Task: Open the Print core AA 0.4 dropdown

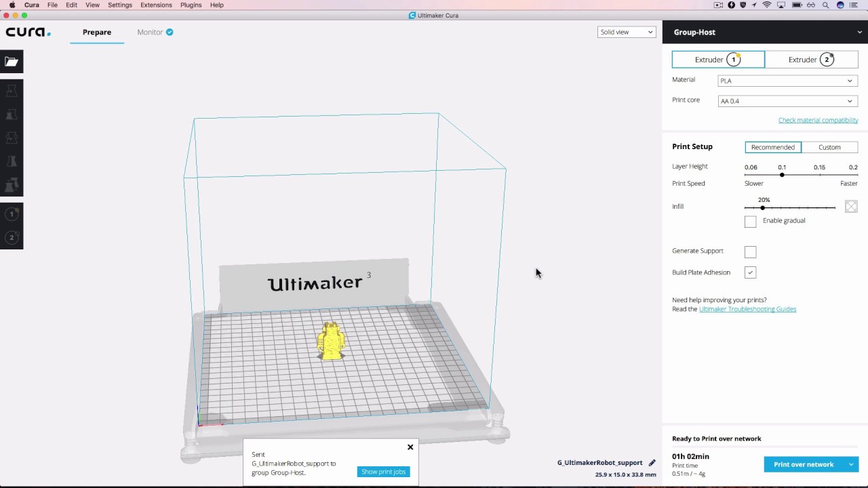Action: [787, 101]
